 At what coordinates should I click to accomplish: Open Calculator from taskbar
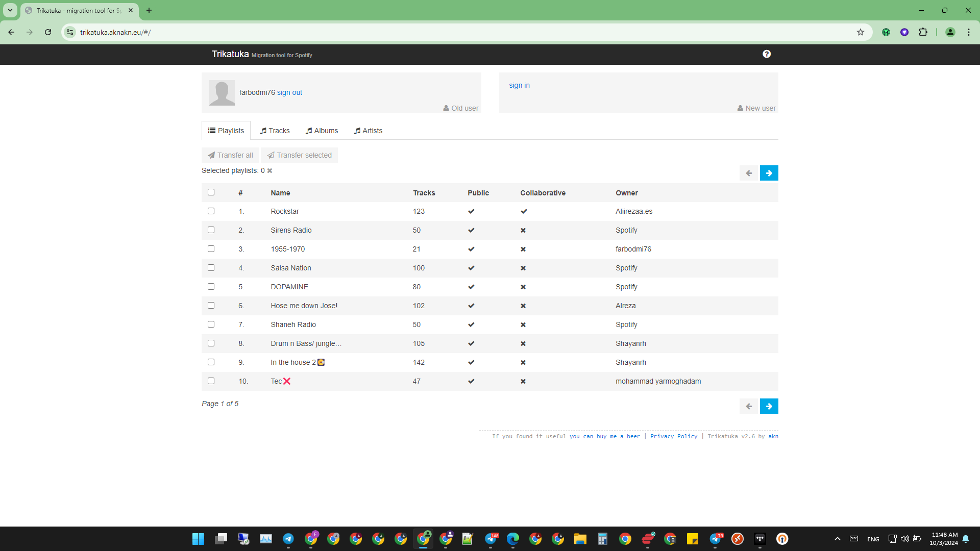point(603,539)
